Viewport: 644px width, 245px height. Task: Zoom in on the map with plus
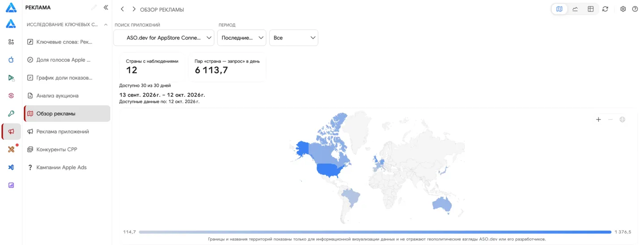click(x=598, y=120)
